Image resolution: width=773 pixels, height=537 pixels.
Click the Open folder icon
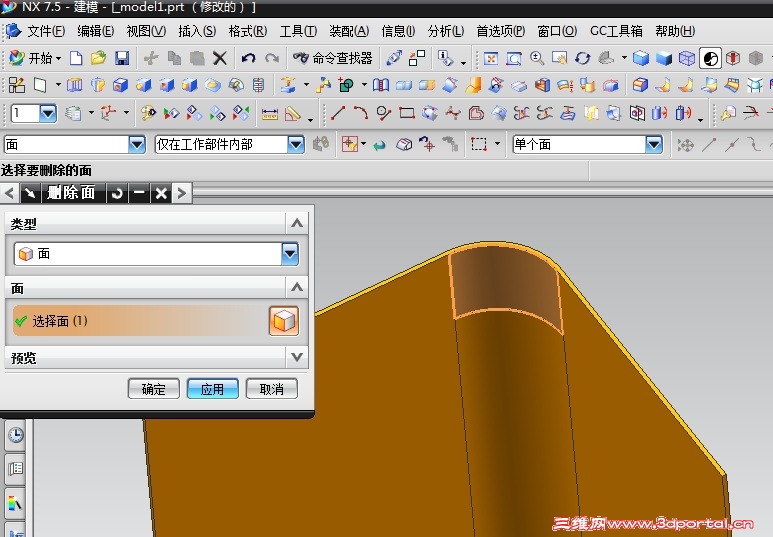(x=98, y=58)
